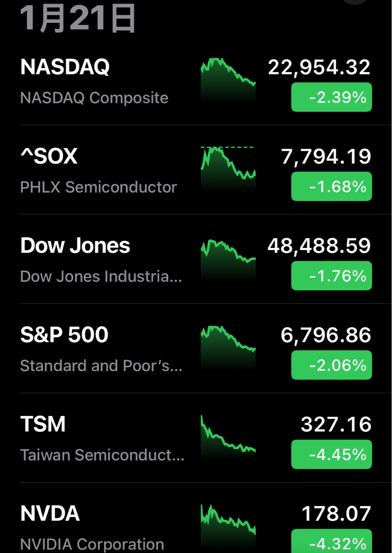This screenshot has width=392, height=553.
Task: Select the Dow Jones ticker name
Action: pyautogui.click(x=75, y=246)
